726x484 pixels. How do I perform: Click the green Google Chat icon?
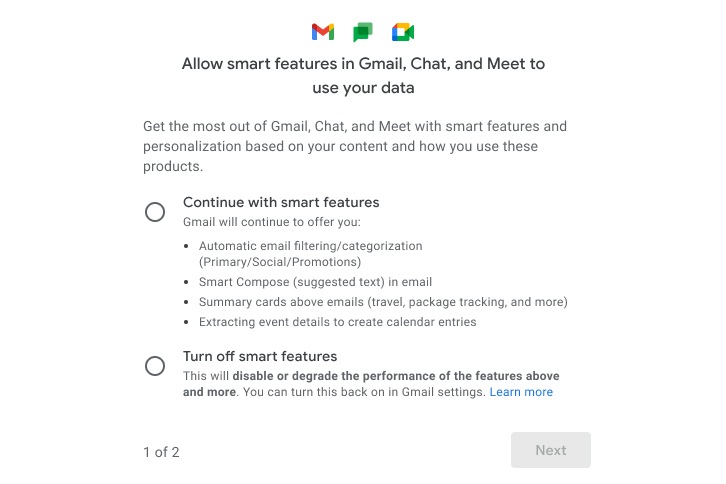(x=363, y=32)
